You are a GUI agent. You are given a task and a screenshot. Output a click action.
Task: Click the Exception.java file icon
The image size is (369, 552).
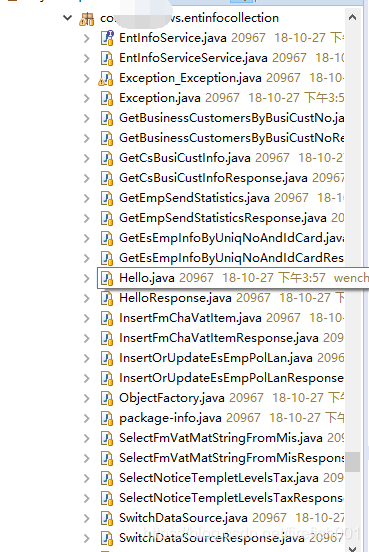(107, 98)
